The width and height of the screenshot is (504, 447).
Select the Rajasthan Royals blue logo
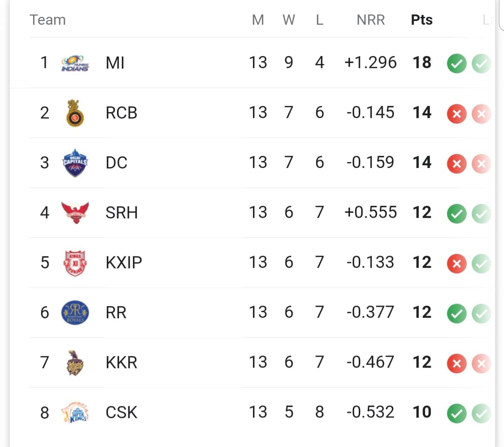point(75,313)
